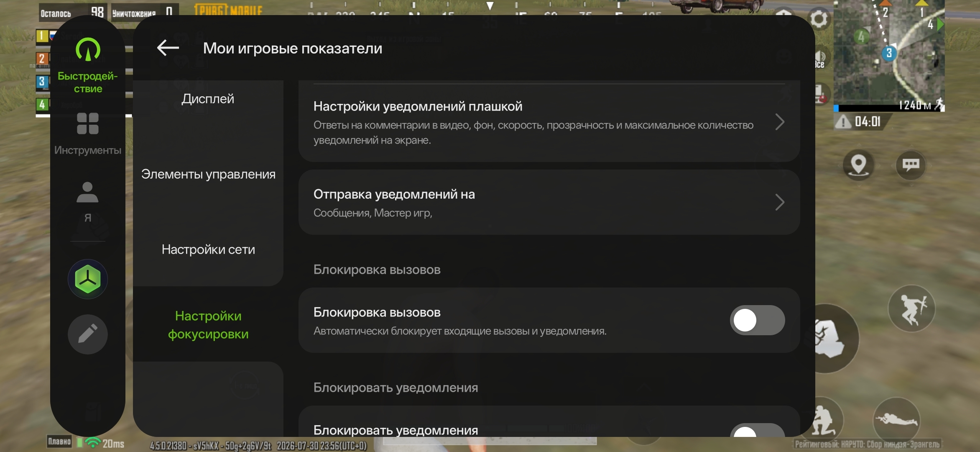Tap the zone warning triangle icon
Screen dimensions: 980x452
point(843,122)
